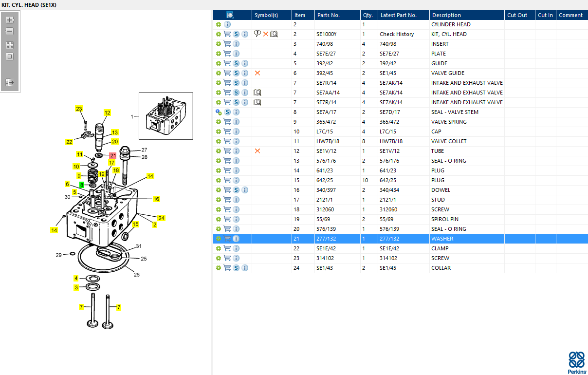Select callout 12 in the diagram
Screen dimensions: 588x375
pos(107,112)
